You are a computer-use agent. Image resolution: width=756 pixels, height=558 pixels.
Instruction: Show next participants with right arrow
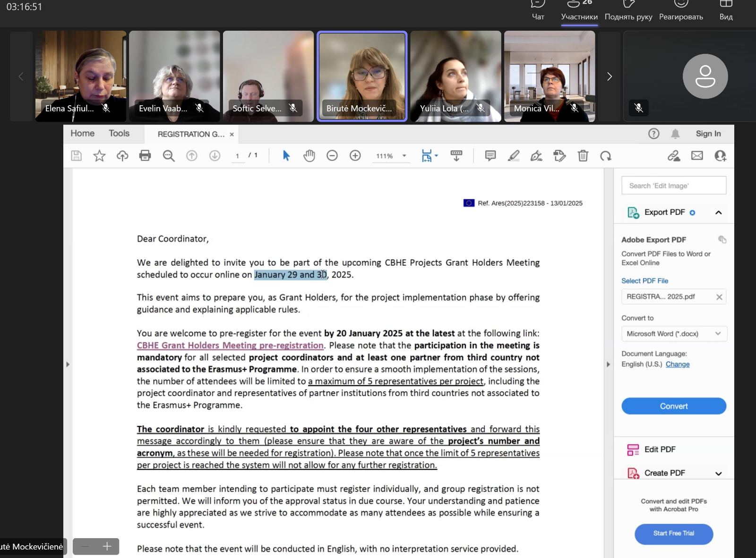609,76
